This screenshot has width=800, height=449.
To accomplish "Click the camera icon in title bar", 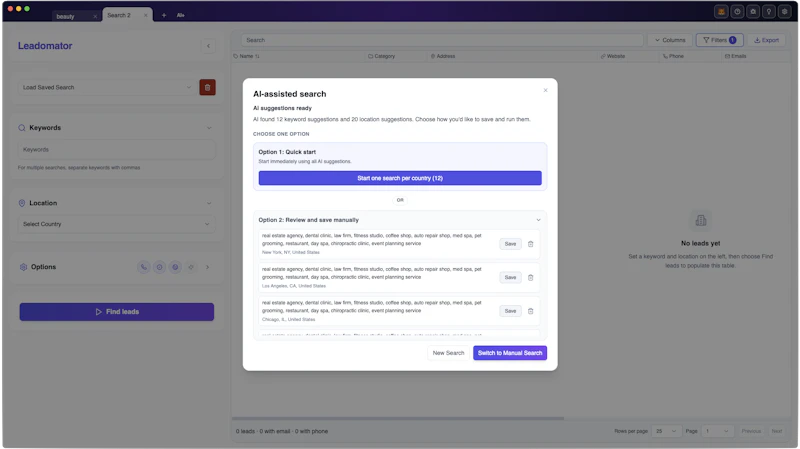I will click(753, 11).
